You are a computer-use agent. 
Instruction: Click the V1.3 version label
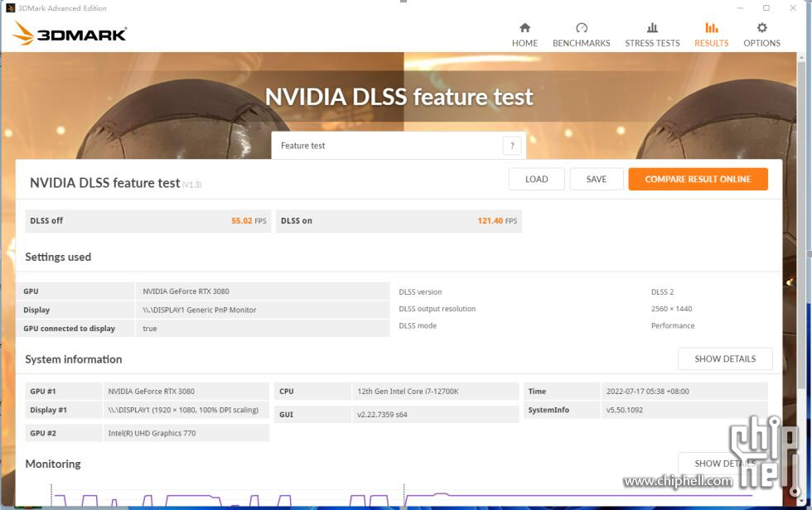[191, 185]
